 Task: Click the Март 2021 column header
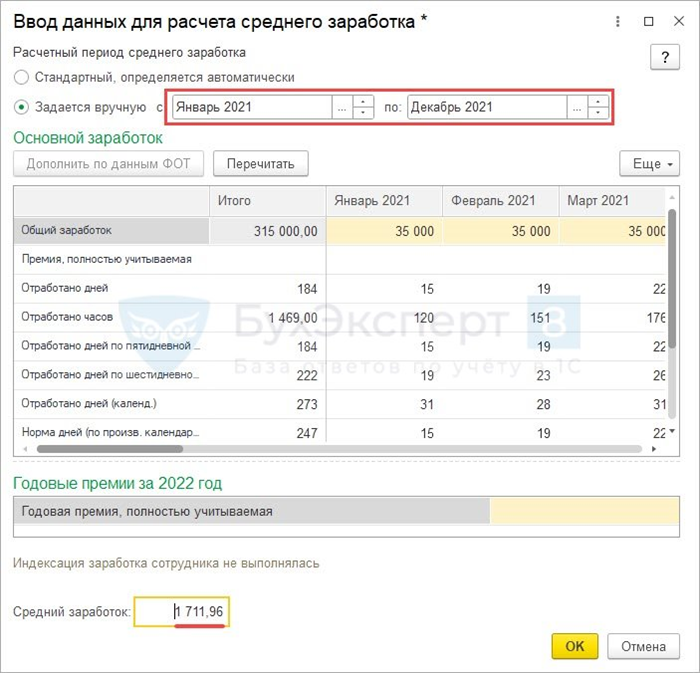[612, 201]
